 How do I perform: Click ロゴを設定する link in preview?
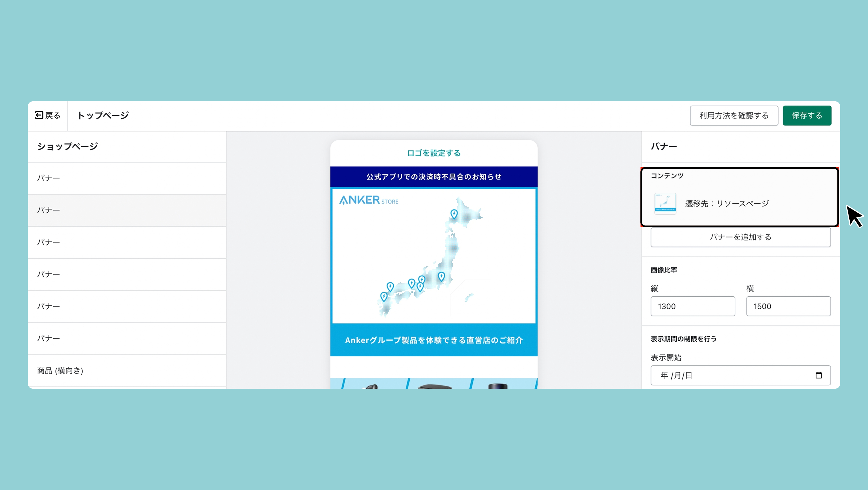tap(434, 153)
